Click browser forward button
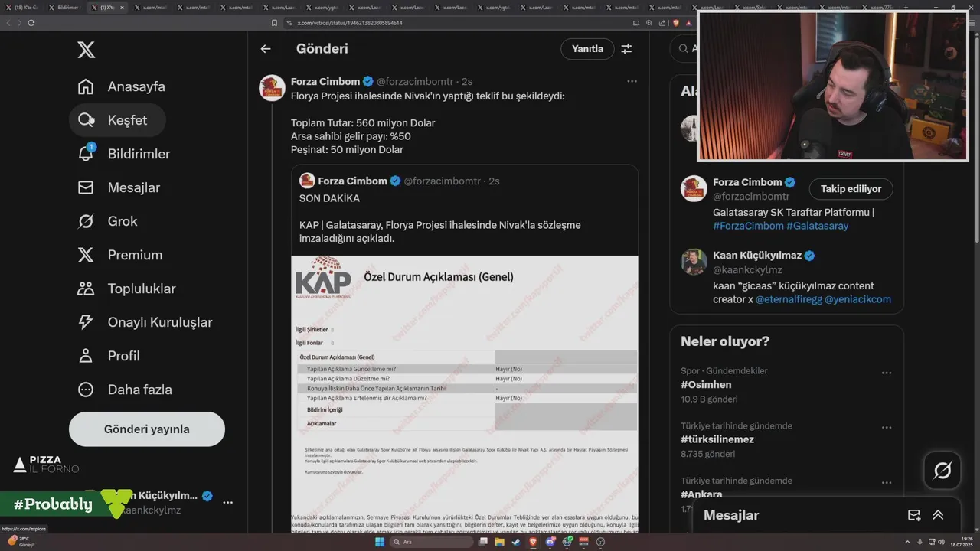 (20, 23)
